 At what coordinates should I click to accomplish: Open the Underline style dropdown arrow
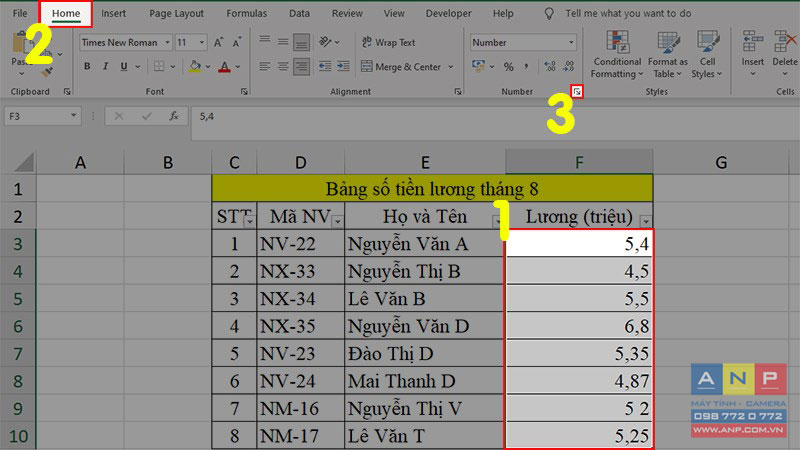pyautogui.click(x=137, y=66)
